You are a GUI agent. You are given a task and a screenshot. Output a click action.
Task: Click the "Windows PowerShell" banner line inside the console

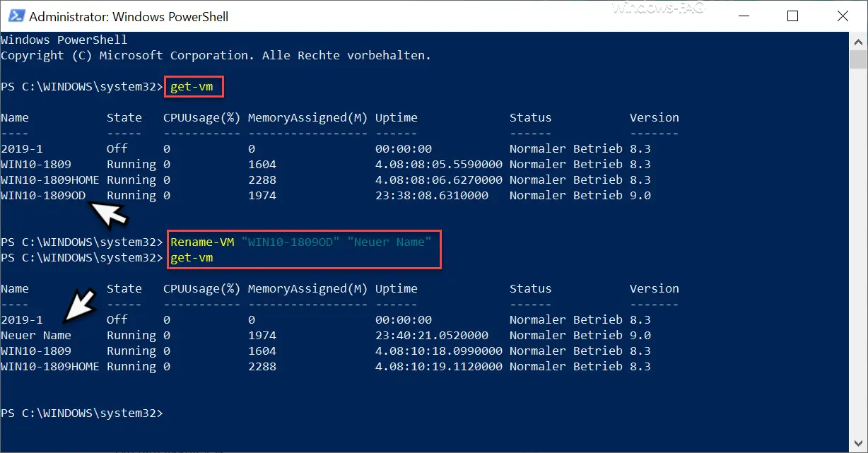(64, 40)
